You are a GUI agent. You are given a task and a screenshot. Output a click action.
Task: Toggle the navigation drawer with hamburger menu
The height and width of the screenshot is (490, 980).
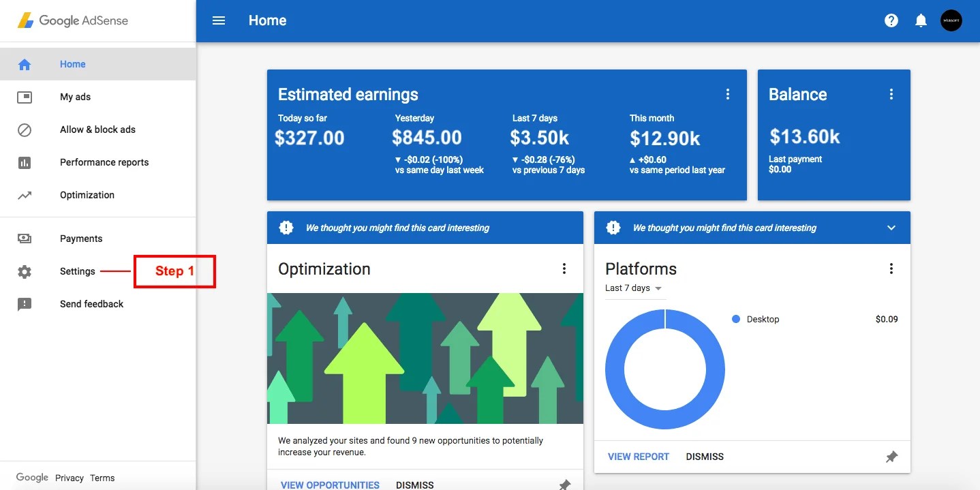pos(218,20)
